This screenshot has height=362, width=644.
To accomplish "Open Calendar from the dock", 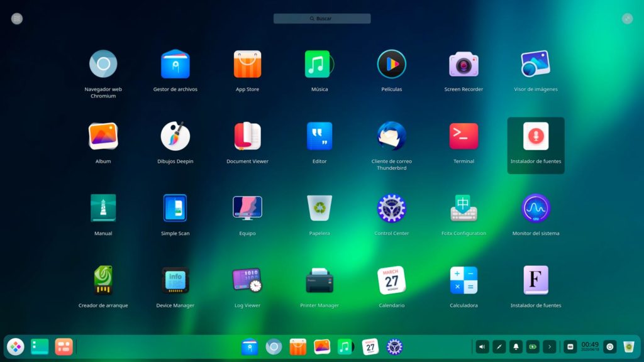I will pyautogui.click(x=370, y=347).
